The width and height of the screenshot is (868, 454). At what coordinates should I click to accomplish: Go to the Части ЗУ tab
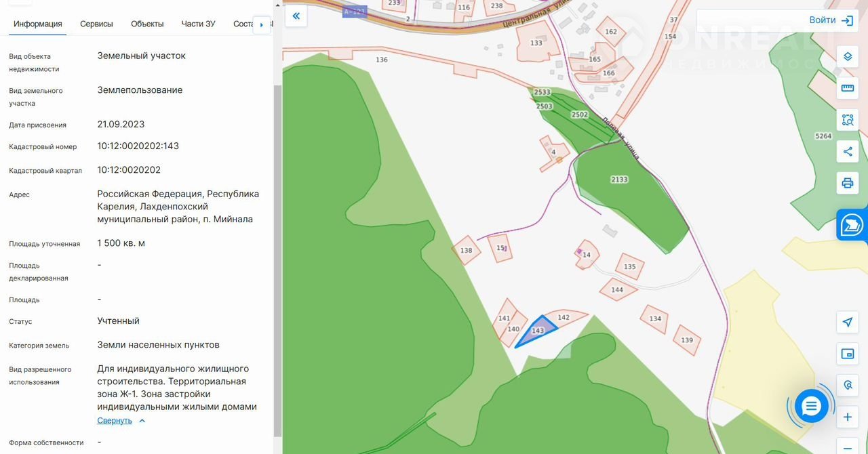click(198, 24)
